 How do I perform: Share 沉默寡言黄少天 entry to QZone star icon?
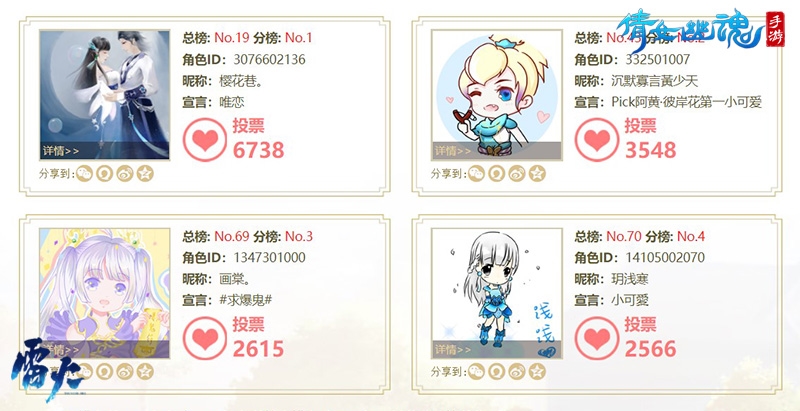pyautogui.click(x=537, y=173)
